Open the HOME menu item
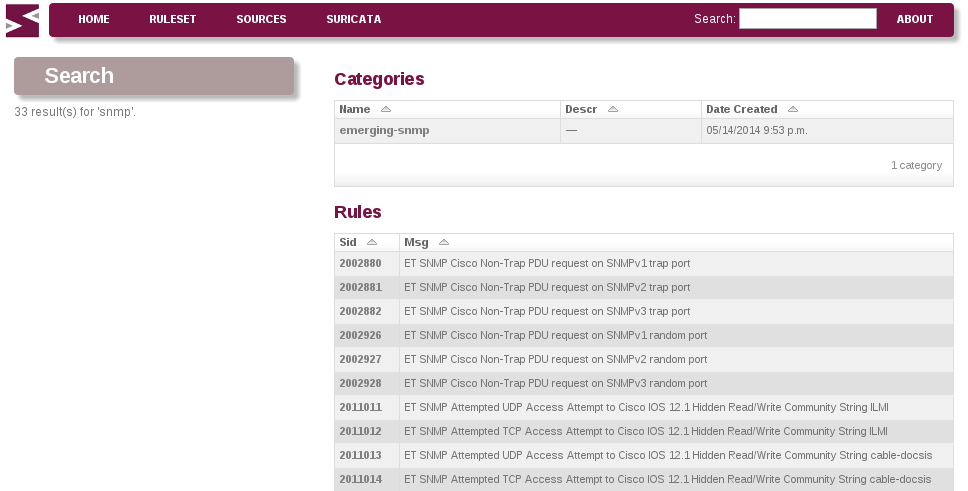Image resolution: width=968 pixels, height=491 pixels. pos(94,19)
